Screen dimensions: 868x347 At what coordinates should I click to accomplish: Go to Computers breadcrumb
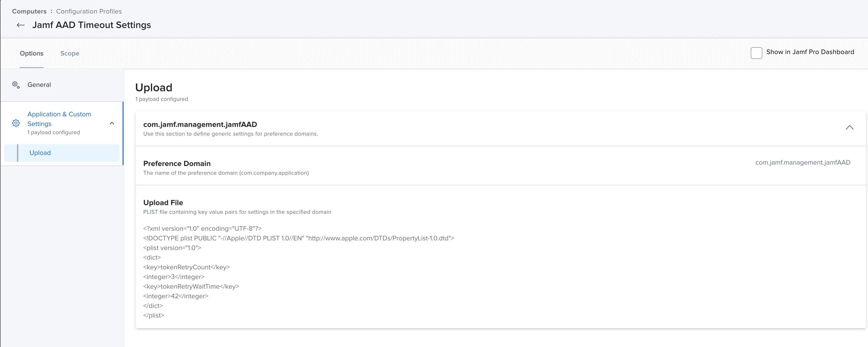(29, 11)
